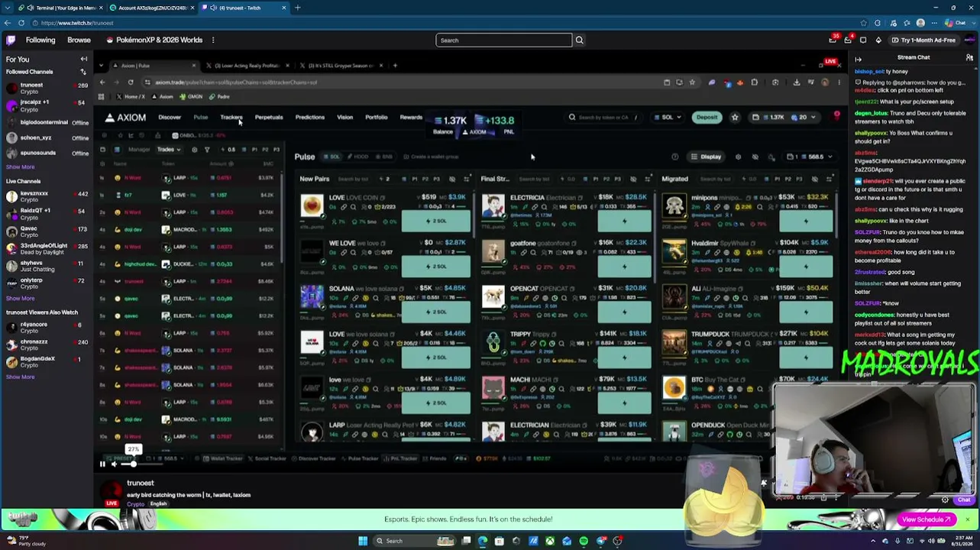The height and width of the screenshot is (550, 980).
Task: Open Axiom Discover menu item
Action: (170, 118)
